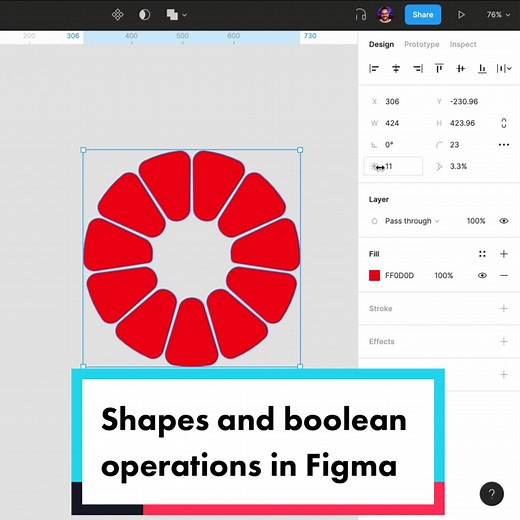The width and height of the screenshot is (520, 520).
Task: Open the boolean operations dropdown arrow
Action: click(184, 15)
